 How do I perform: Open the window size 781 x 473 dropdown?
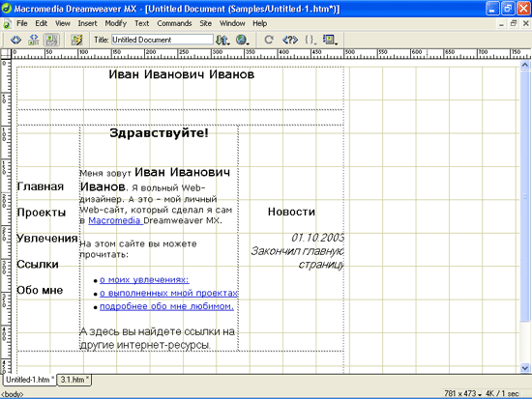[462, 393]
